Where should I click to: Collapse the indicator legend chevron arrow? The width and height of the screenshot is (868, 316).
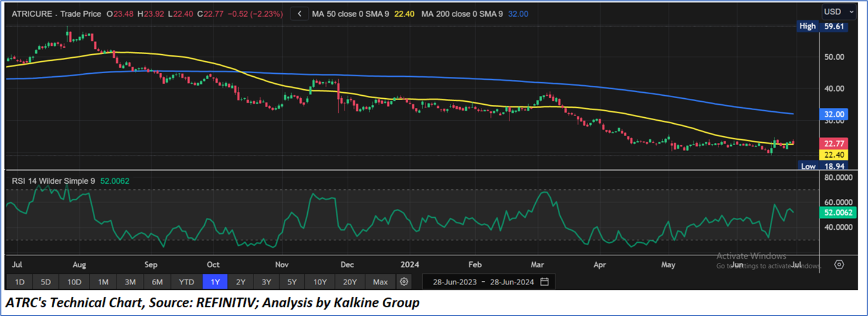point(299,14)
